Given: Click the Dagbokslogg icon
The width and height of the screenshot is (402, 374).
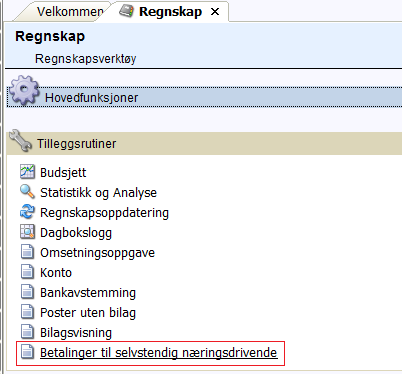Looking at the screenshot, I should click(27, 232).
